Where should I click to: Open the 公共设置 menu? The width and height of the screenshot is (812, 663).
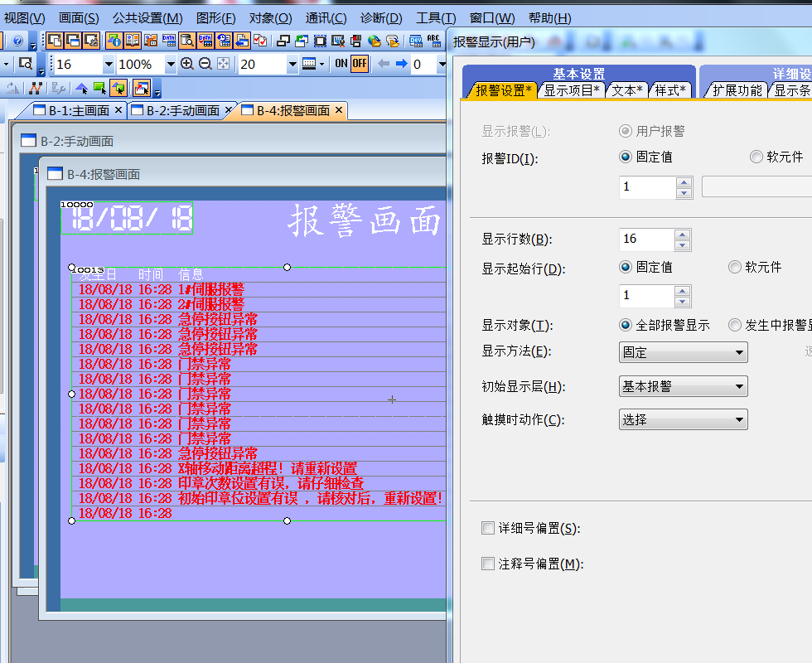click(147, 17)
